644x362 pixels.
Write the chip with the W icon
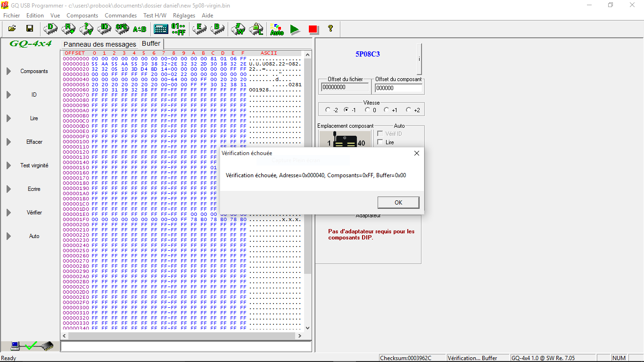238,29
